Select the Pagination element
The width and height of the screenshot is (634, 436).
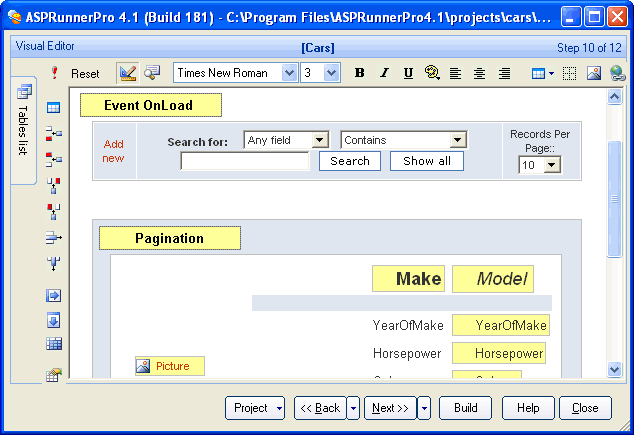coord(170,238)
